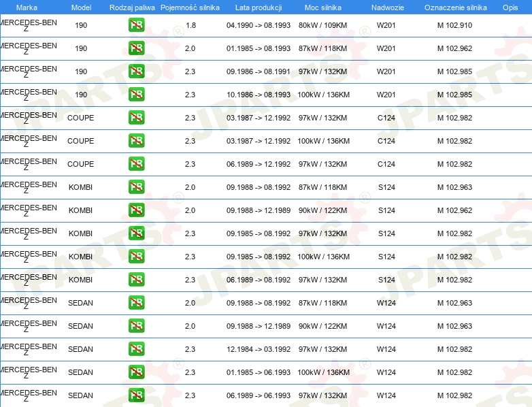
Task: Click the SEDAN model cell in the 01.1985 row
Action: tap(80, 372)
